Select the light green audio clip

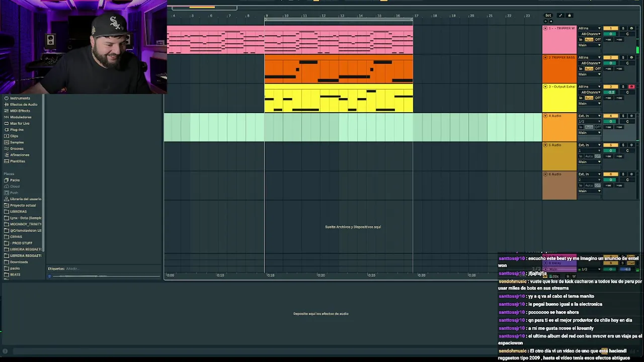(353, 127)
